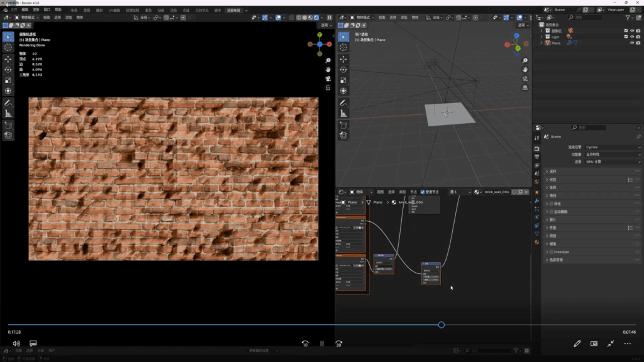Viewport: 644px width, 362px height.
Task: Open the 文件 (File) menu
Action: (x=14, y=10)
